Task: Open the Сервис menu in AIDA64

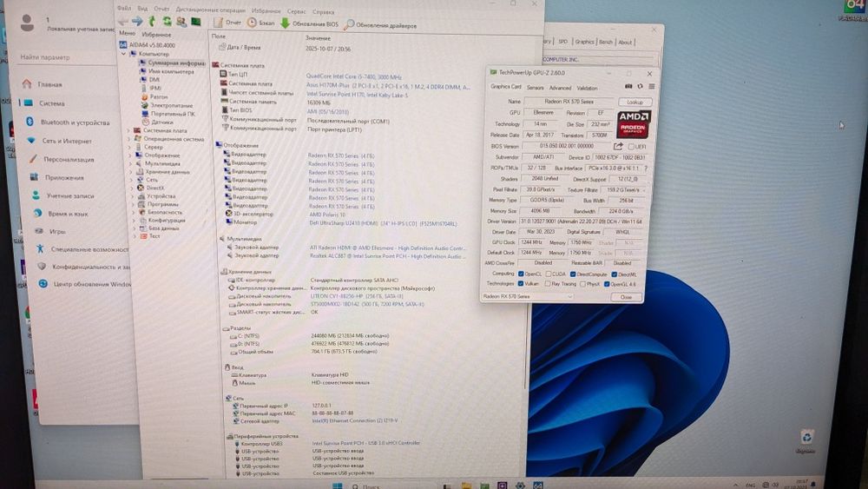Action: [x=296, y=11]
